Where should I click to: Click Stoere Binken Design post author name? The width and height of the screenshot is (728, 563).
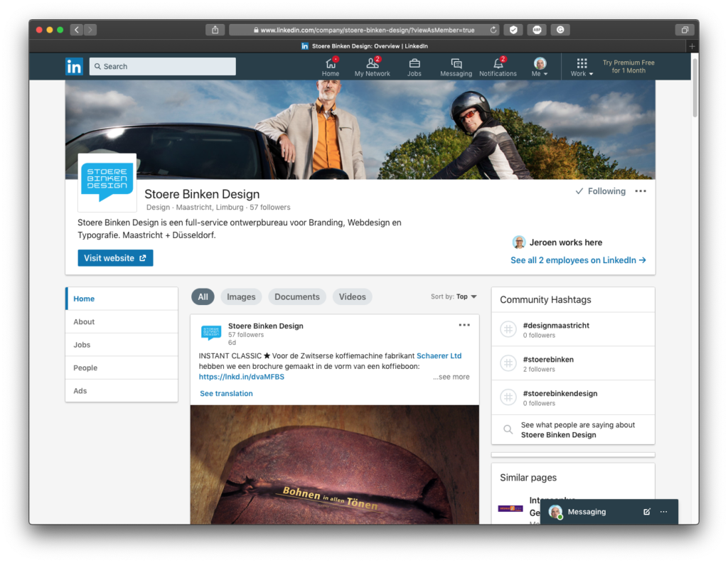(x=266, y=326)
